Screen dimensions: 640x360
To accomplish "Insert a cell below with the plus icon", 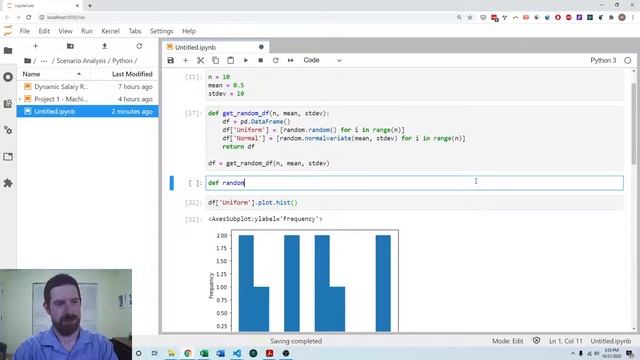I will pyautogui.click(x=185, y=60).
